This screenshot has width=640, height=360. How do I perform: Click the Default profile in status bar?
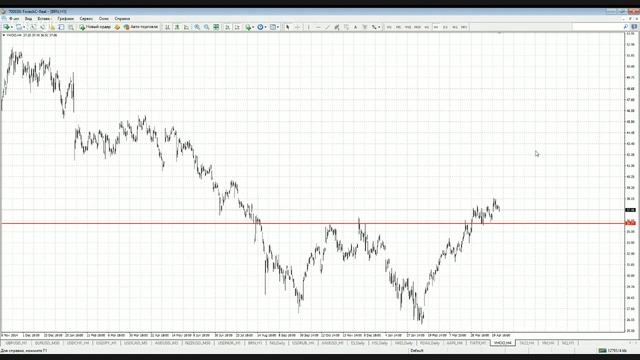coord(417,351)
